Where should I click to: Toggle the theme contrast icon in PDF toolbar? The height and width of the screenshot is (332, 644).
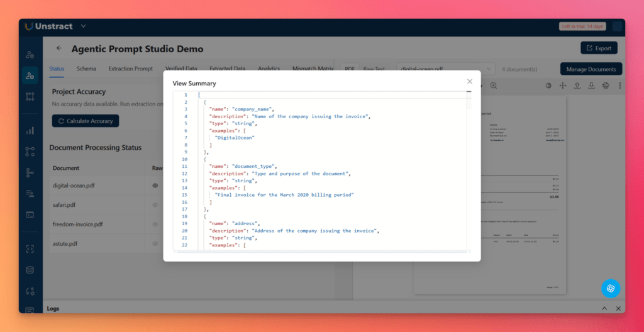(x=548, y=86)
